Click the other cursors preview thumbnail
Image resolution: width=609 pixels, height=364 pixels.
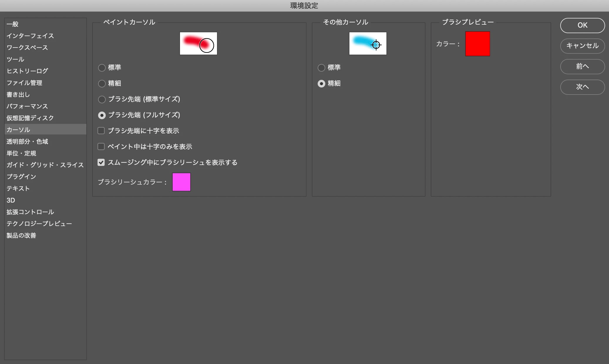point(368,43)
